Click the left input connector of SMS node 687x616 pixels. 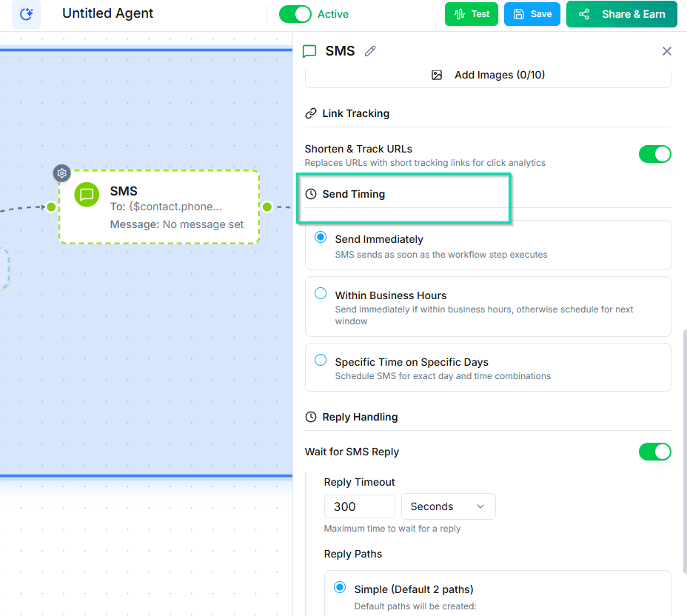pyautogui.click(x=51, y=207)
